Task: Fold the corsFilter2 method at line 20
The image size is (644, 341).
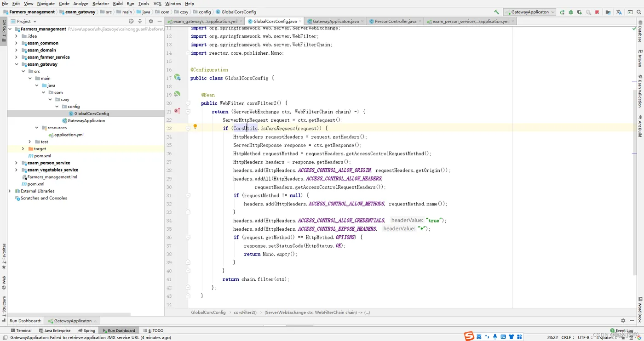Action: tap(188, 103)
